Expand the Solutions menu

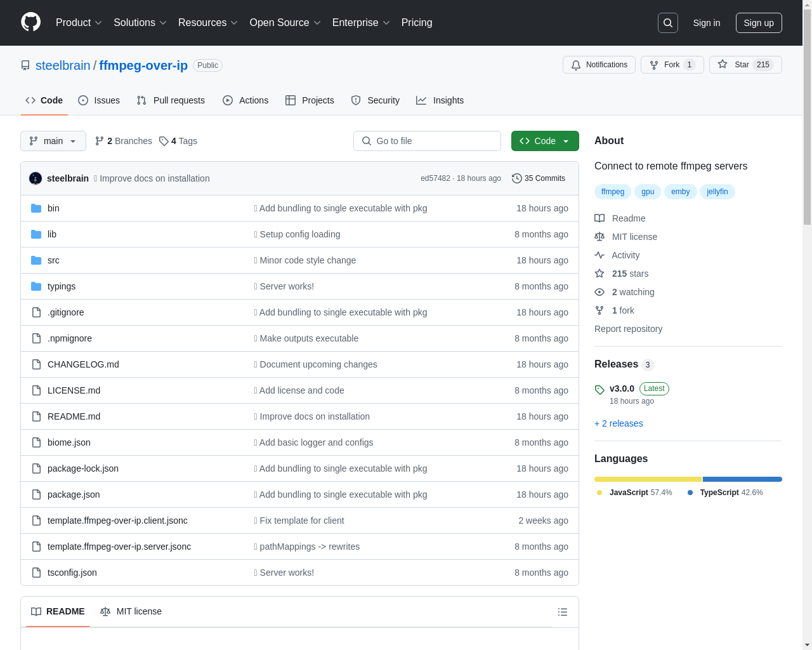(140, 23)
